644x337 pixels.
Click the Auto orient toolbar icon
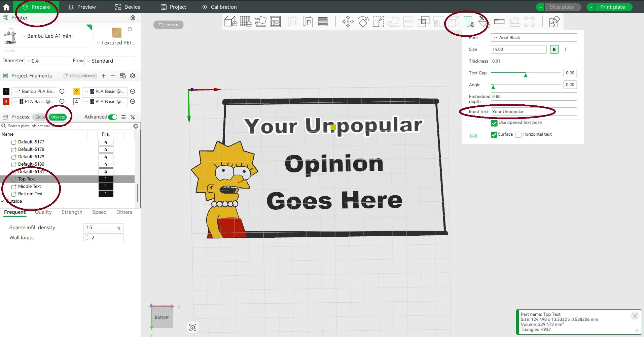pyautogui.click(x=260, y=22)
